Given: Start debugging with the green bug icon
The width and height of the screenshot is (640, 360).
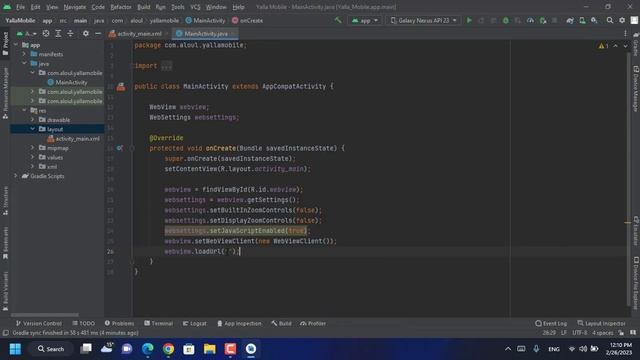Looking at the screenshot, I should (x=506, y=20).
